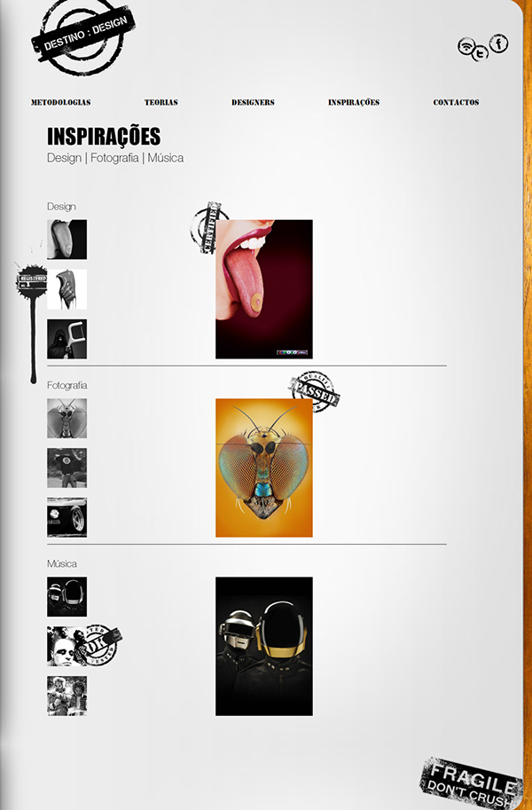Click the Fragile Don't Crush stamp
This screenshot has width=532, height=810.
(x=470, y=783)
